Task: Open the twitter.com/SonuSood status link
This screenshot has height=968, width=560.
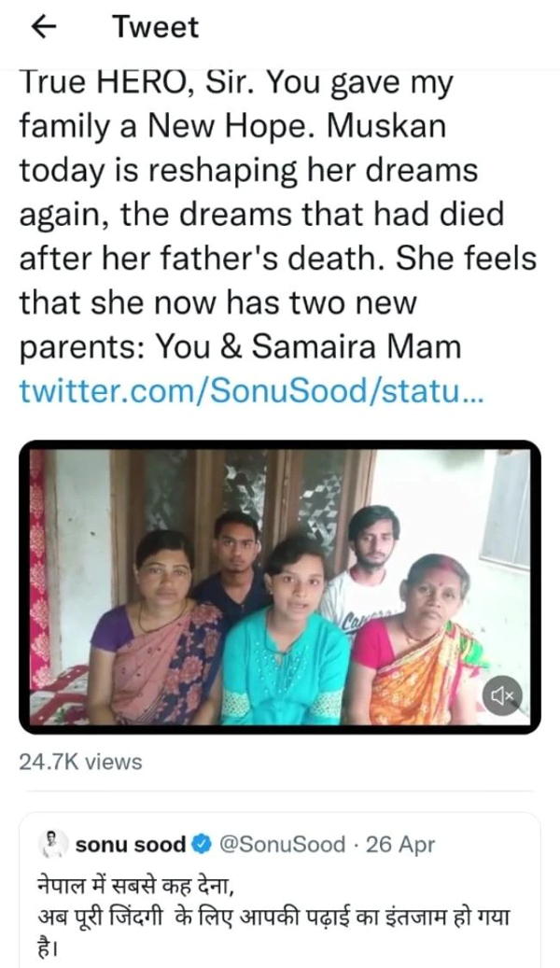Action: [x=252, y=389]
